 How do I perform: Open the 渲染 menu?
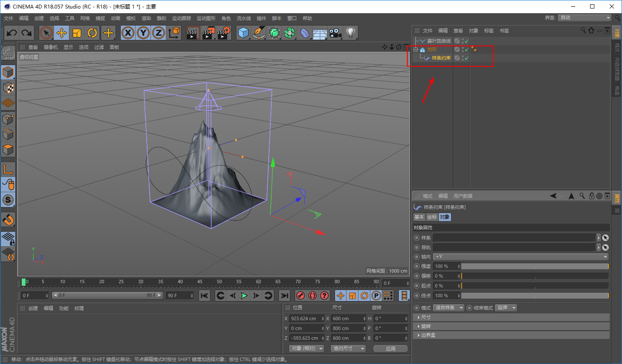pyautogui.click(x=146, y=18)
